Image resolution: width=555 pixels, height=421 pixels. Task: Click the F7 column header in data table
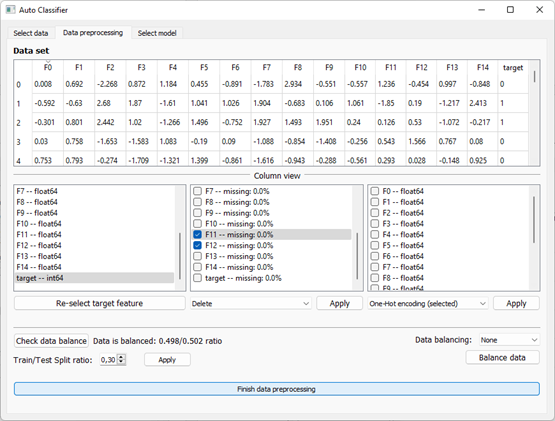click(267, 67)
